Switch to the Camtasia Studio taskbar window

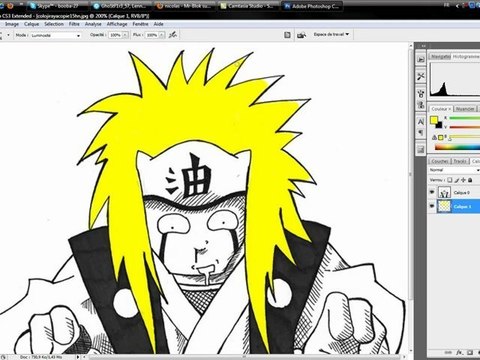248,6
